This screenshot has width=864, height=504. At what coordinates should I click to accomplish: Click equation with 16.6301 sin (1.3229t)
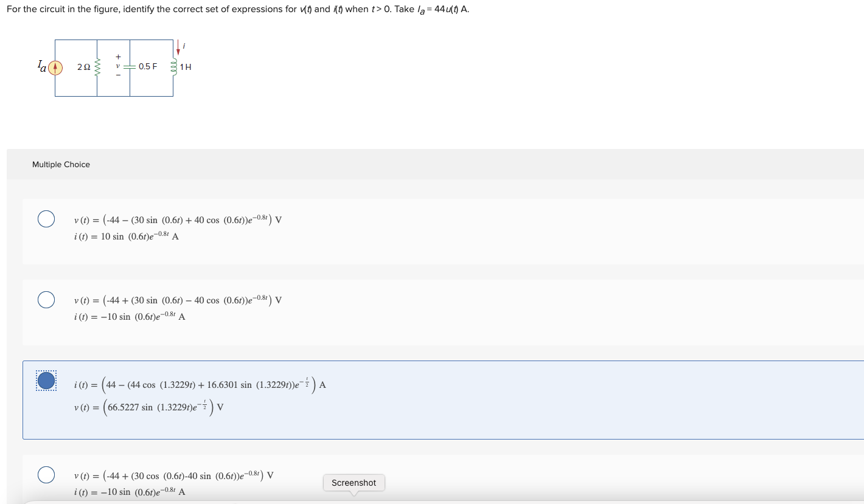[x=200, y=384]
